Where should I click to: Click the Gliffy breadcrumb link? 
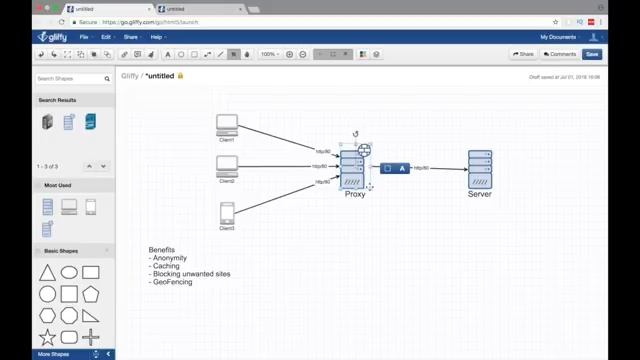point(130,76)
